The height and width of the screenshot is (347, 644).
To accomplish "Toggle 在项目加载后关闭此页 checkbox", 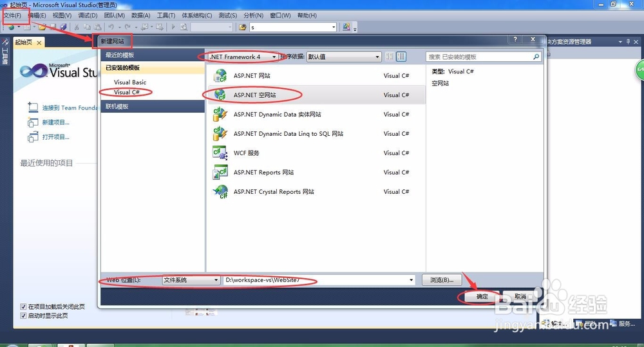I will pos(23,306).
